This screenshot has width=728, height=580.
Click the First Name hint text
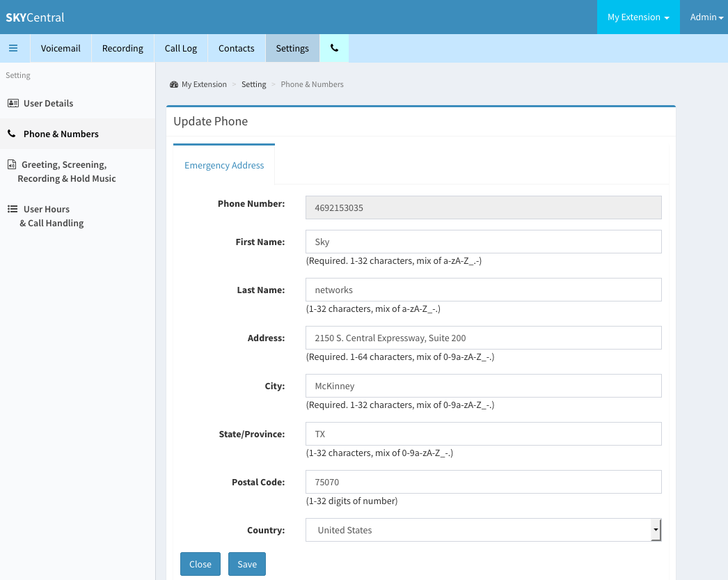click(394, 261)
